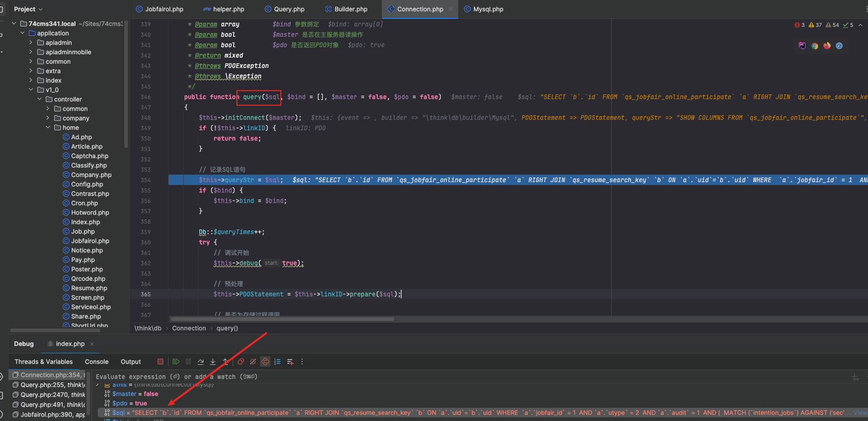Image resolution: width=868 pixels, height=421 pixels.
Task: Select the Jobfairol.php:390 stack frame
Action: pos(49,414)
